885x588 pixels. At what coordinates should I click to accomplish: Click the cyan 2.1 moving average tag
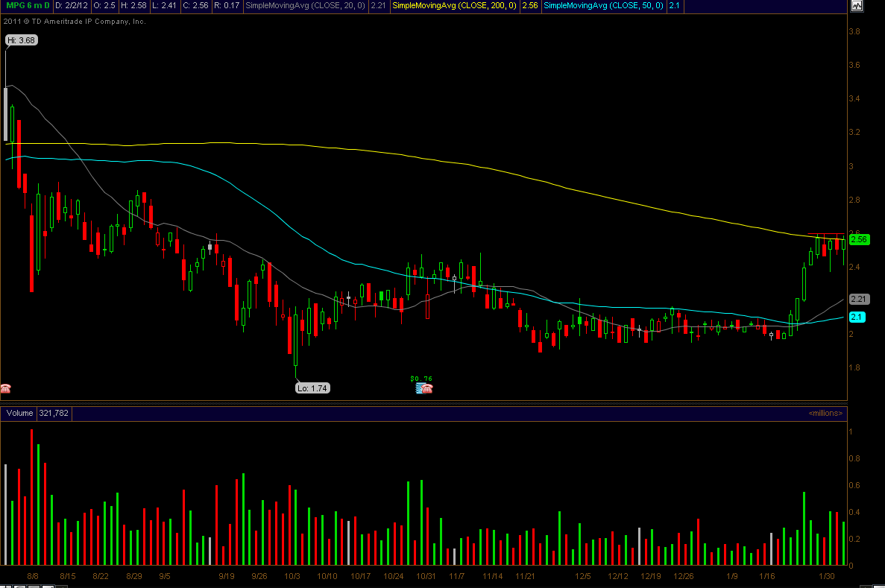857,317
